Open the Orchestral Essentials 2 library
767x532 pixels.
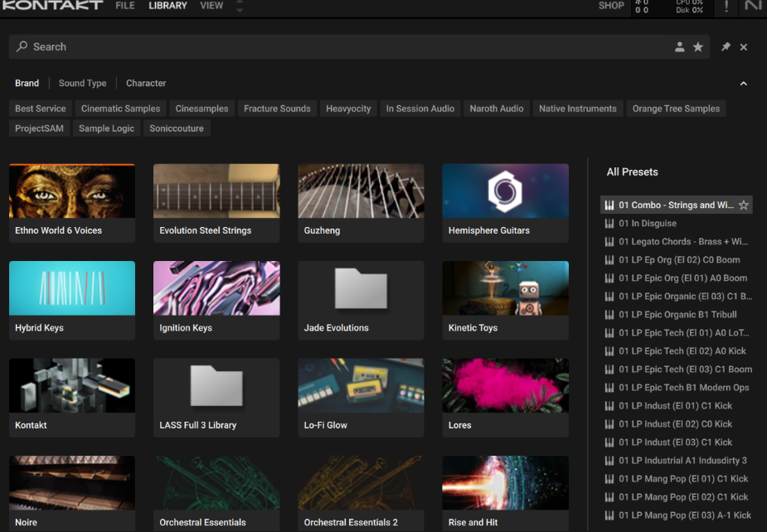point(361,494)
